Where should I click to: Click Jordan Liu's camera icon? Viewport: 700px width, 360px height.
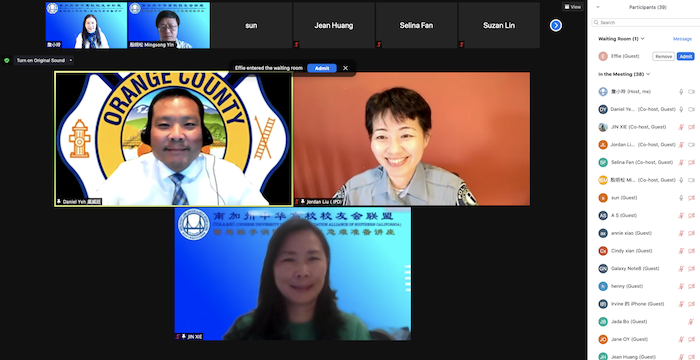click(x=692, y=145)
